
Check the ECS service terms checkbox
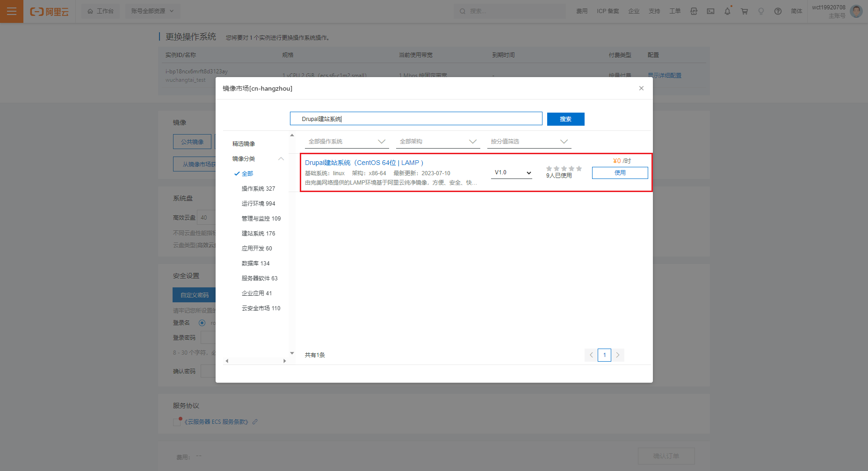(x=177, y=422)
